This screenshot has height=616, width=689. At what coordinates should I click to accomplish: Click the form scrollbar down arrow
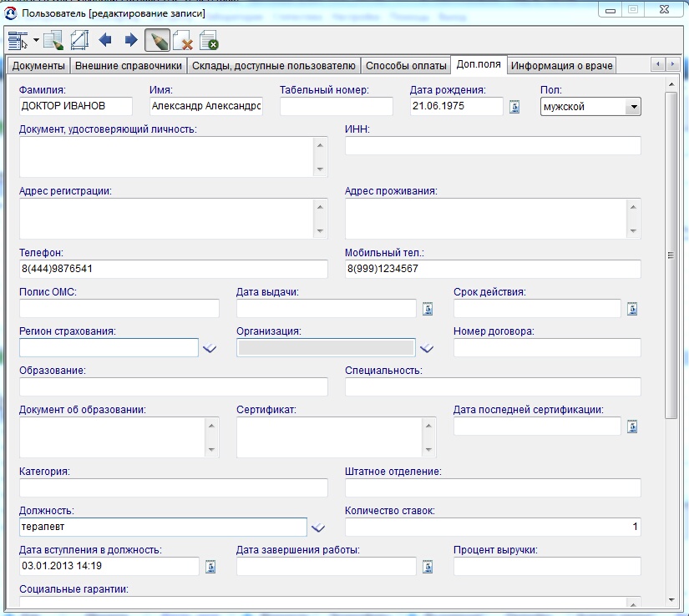671,600
